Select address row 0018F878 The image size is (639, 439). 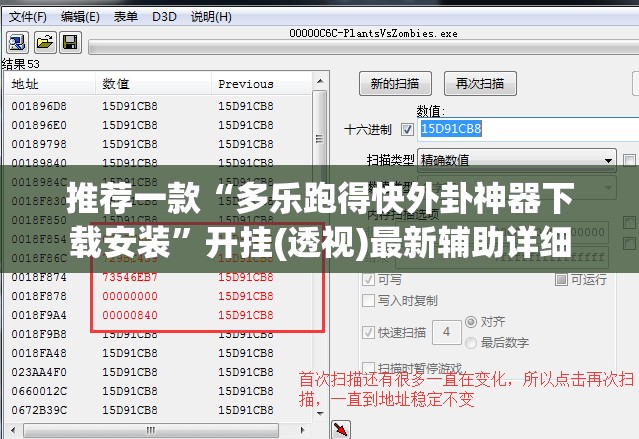pos(158,296)
